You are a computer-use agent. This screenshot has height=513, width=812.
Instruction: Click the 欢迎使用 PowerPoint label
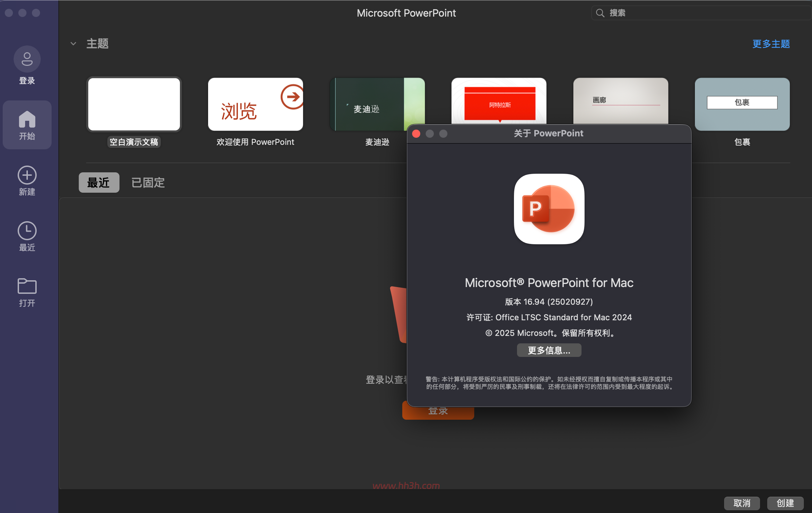[256, 142]
